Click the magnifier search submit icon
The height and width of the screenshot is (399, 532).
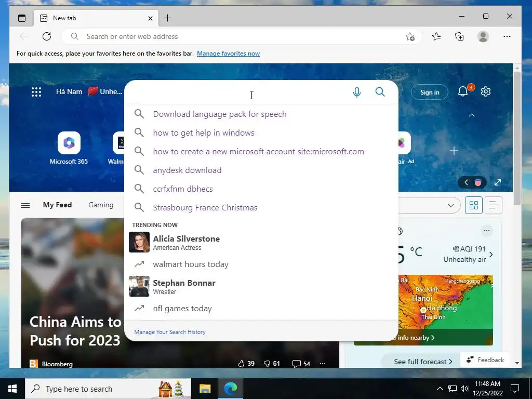(380, 92)
